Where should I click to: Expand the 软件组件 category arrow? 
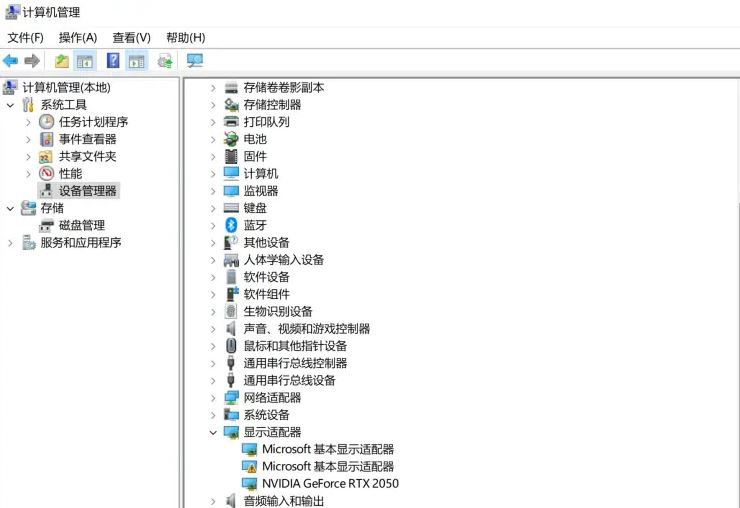213,295
